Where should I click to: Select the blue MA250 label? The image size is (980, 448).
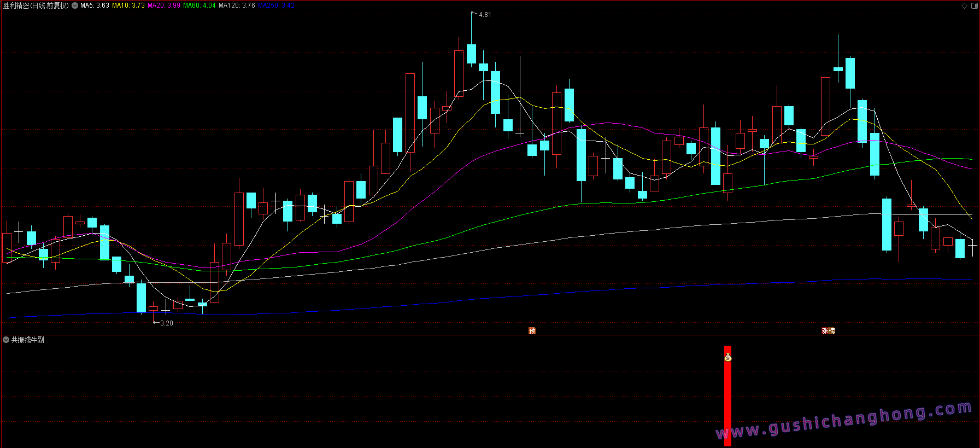tap(276, 5)
